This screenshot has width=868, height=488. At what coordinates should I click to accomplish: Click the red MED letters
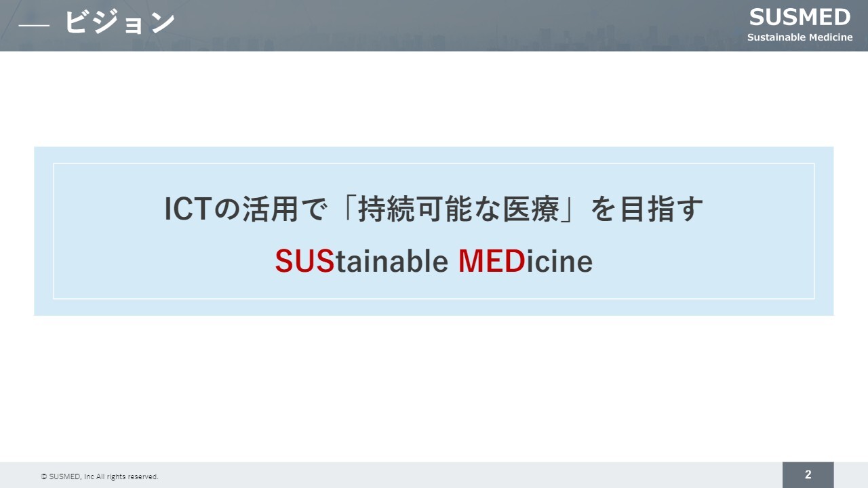(x=492, y=261)
